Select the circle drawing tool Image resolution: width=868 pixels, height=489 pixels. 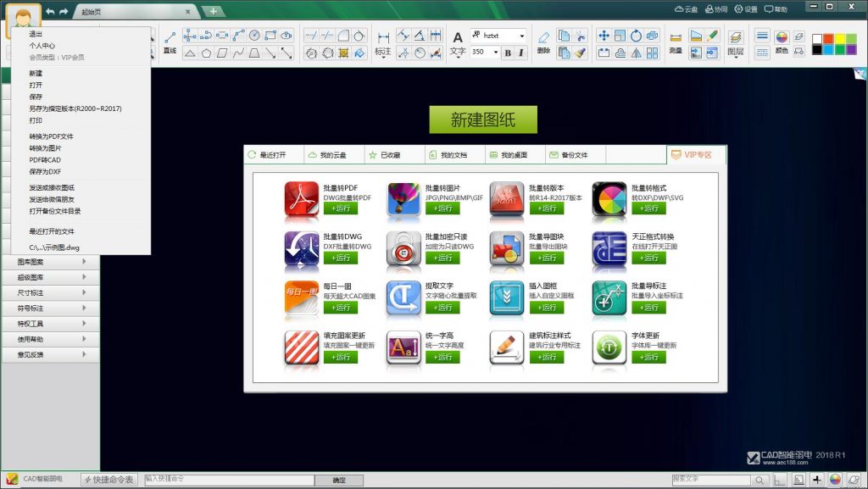[254, 36]
